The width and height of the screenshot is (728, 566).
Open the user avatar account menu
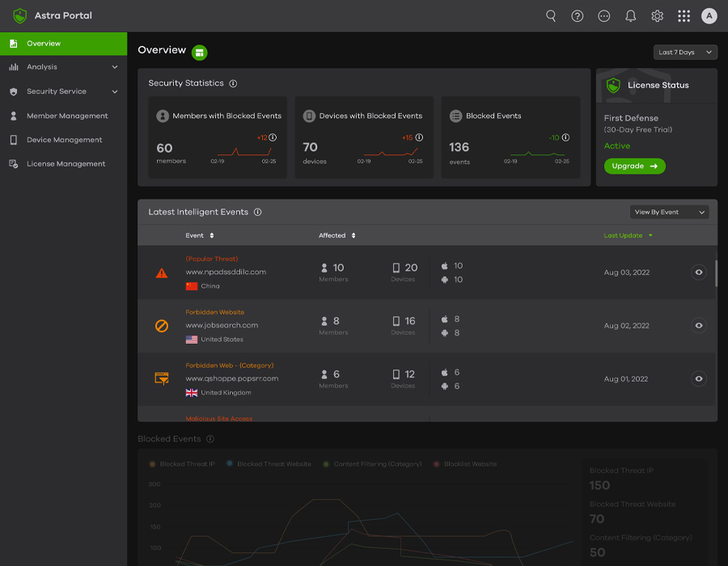709,16
